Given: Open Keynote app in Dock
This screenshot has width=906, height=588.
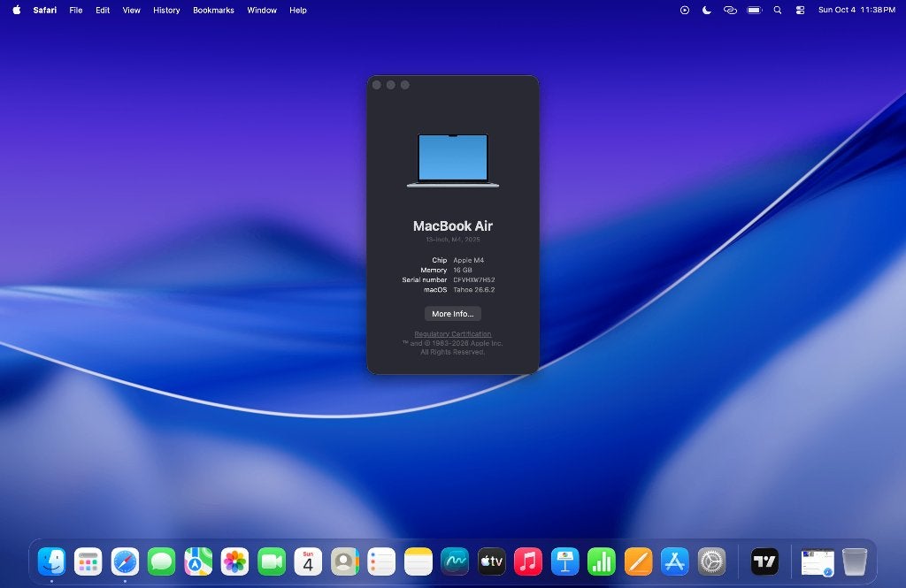Looking at the screenshot, I should (565, 561).
